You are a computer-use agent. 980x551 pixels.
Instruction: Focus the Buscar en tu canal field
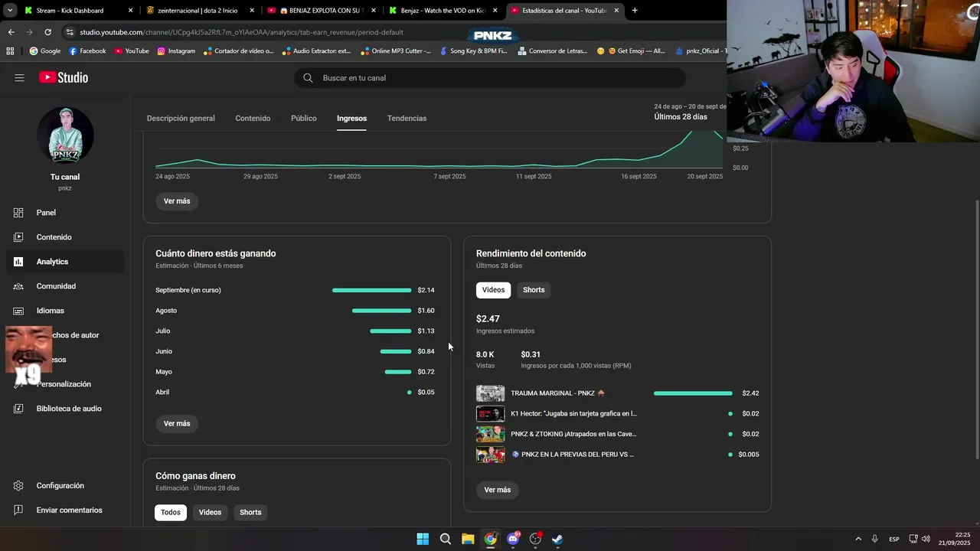[x=490, y=78]
